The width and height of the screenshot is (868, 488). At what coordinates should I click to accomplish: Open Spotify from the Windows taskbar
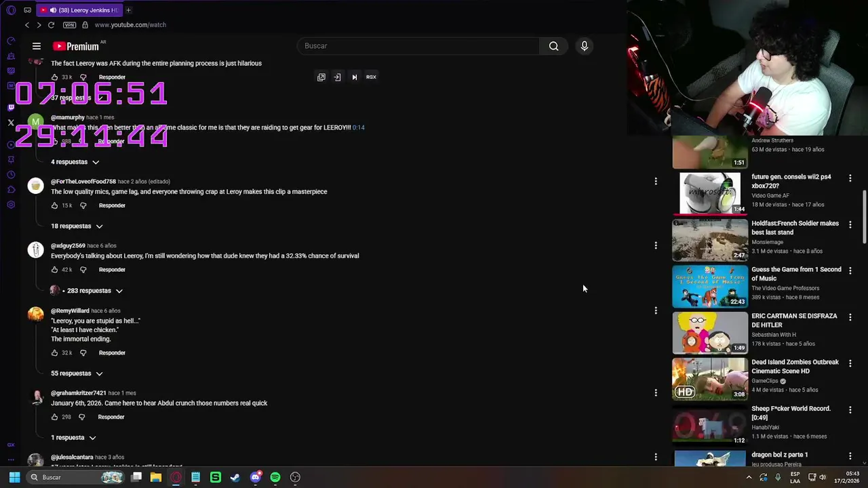click(275, 478)
